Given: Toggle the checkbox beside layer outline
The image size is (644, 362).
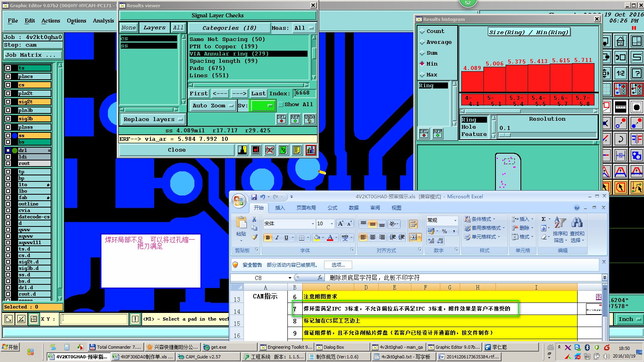Looking at the screenshot, I should tap(8, 204).
